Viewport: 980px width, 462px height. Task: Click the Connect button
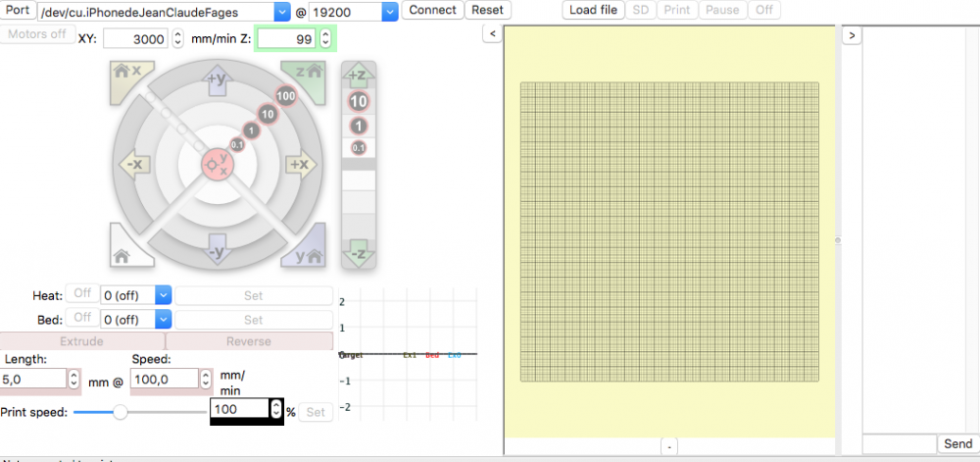(432, 10)
